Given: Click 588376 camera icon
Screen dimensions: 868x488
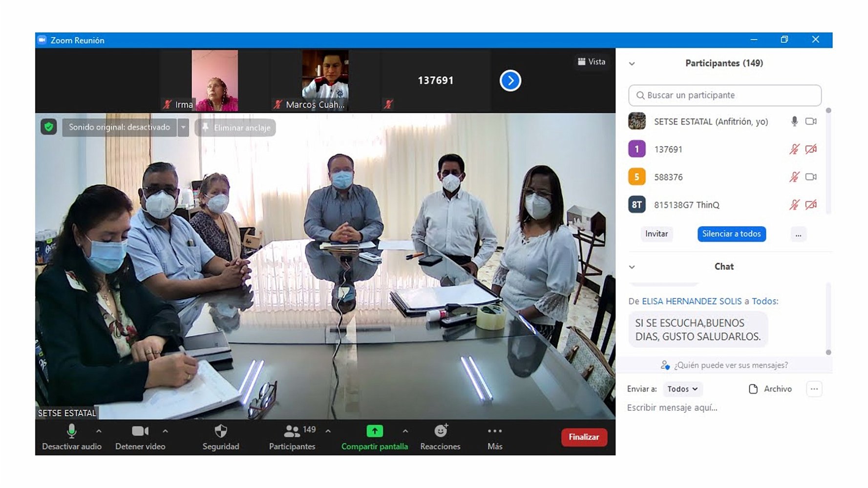Looking at the screenshot, I should 811,177.
